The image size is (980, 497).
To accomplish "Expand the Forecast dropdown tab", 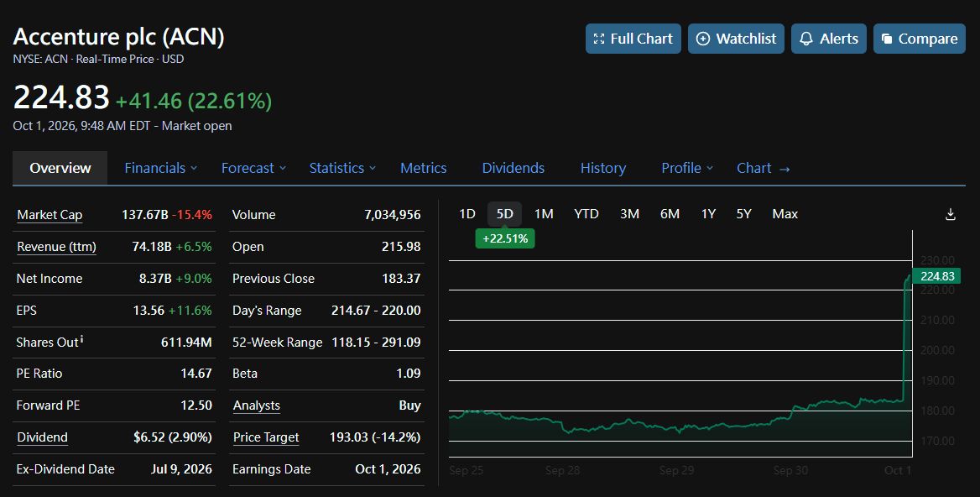I will tap(253, 168).
